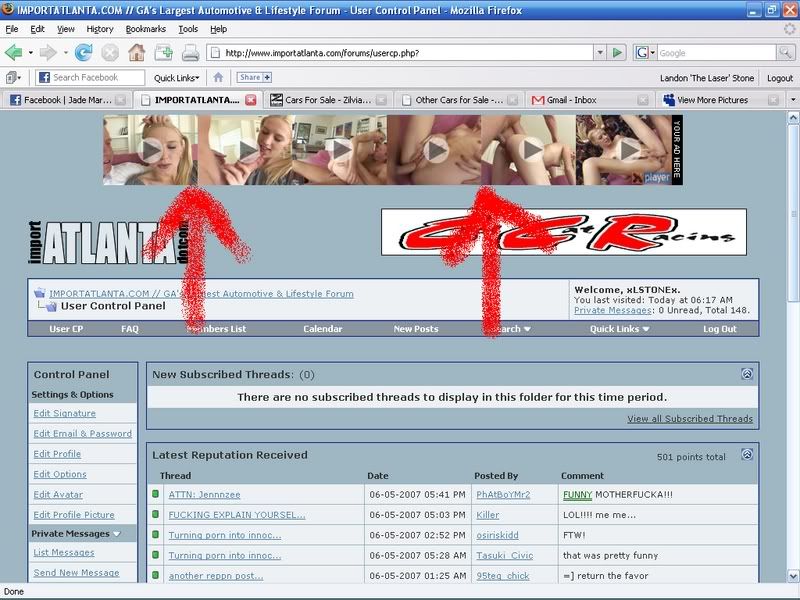Open the Facebook toolbar Quick Links dropdown

[x=176, y=78]
